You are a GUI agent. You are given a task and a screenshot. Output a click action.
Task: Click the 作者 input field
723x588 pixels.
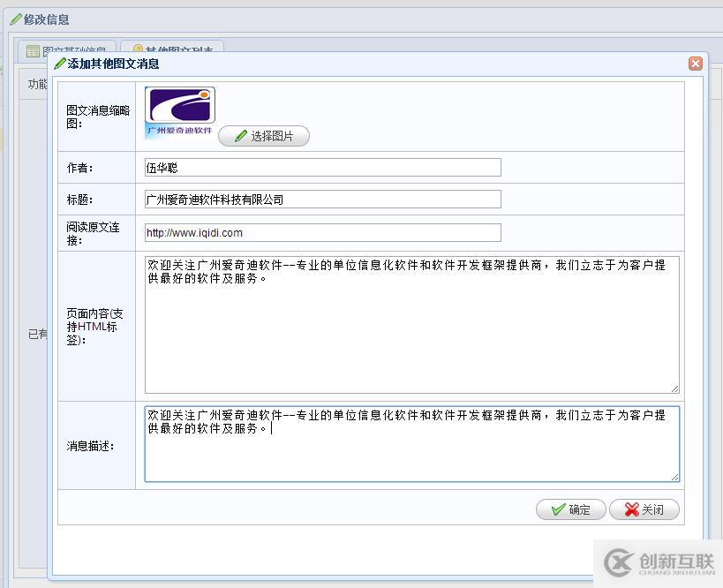(323, 168)
